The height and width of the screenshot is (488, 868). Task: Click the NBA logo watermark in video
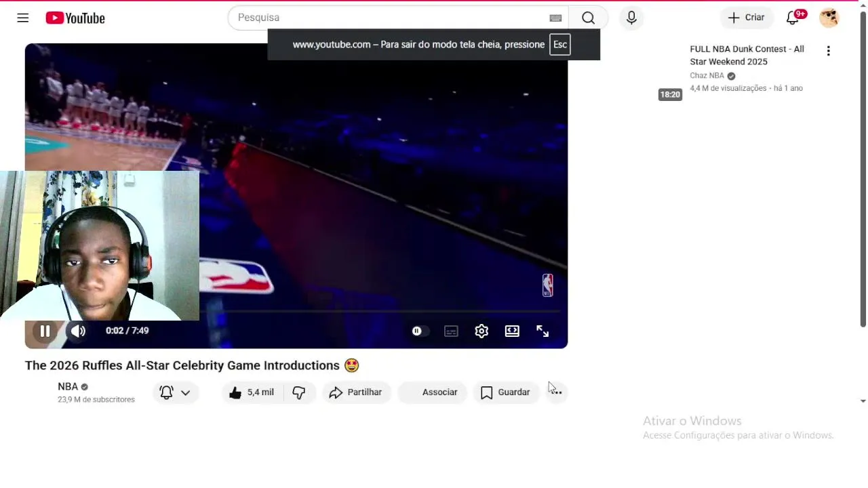pos(547,285)
